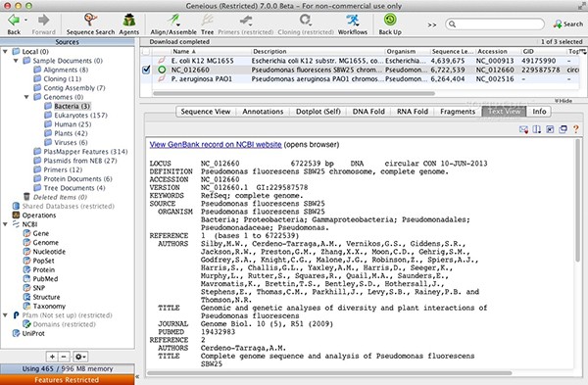
Task: Open the Cloning (11) folder
Action: [x=57, y=78]
